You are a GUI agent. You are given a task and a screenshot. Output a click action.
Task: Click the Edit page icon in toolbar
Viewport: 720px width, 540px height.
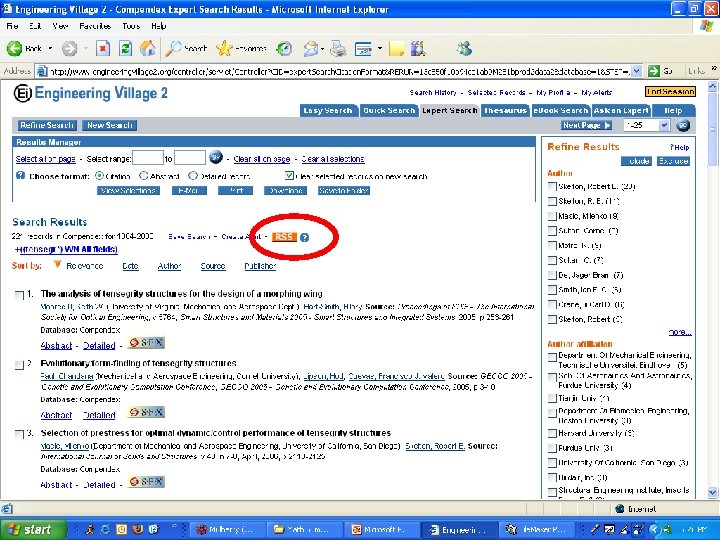tap(363, 48)
